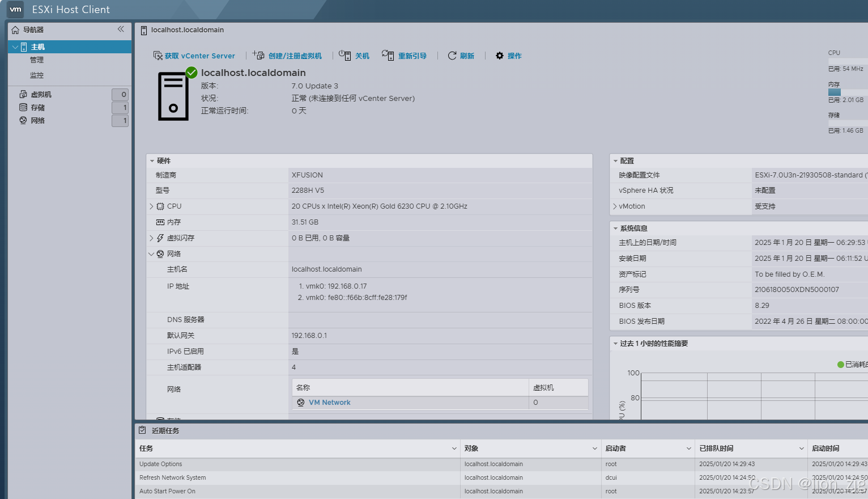The height and width of the screenshot is (499, 868).
Task: Open the Object column dropdown arrow
Action: 594,449
